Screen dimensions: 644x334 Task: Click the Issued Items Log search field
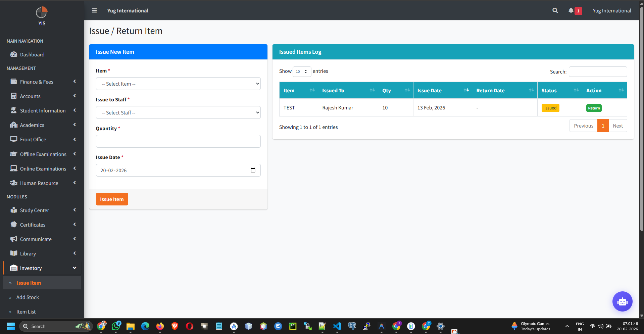(597, 71)
